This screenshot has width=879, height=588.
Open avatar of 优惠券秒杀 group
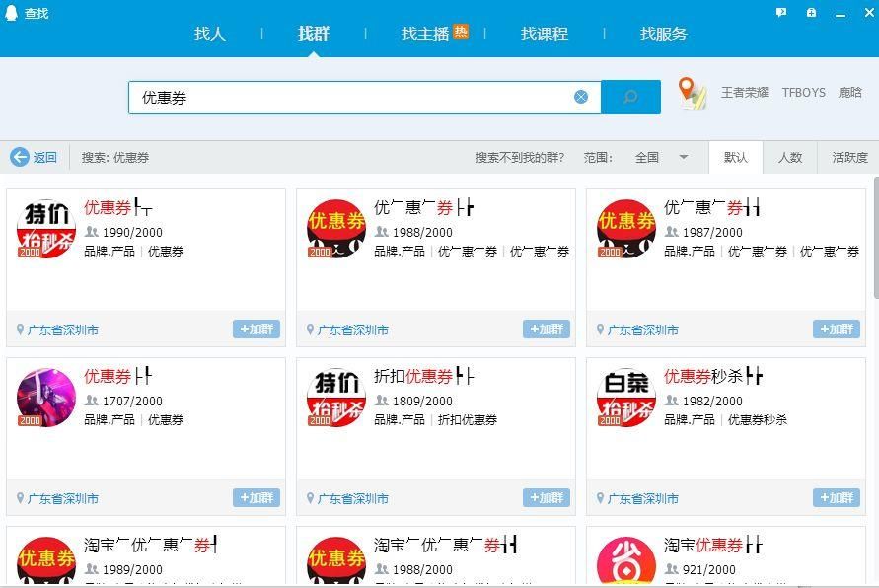pyautogui.click(x=626, y=398)
